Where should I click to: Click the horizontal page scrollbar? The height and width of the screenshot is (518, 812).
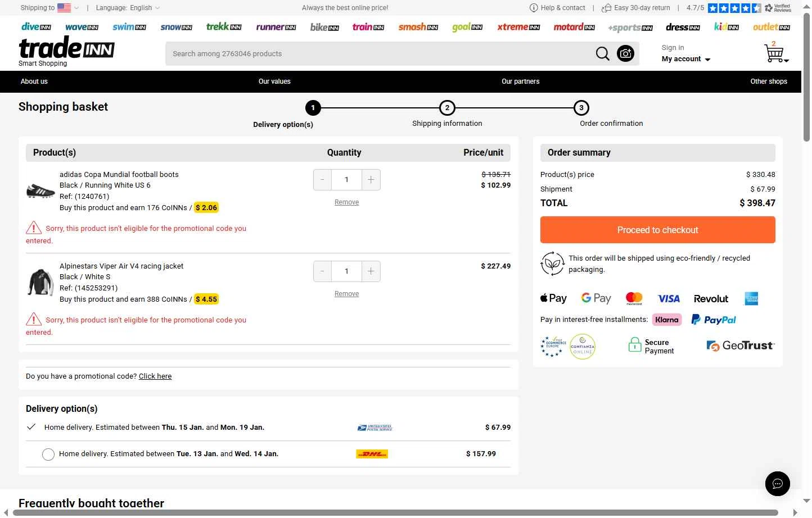pyautogui.click(x=395, y=513)
